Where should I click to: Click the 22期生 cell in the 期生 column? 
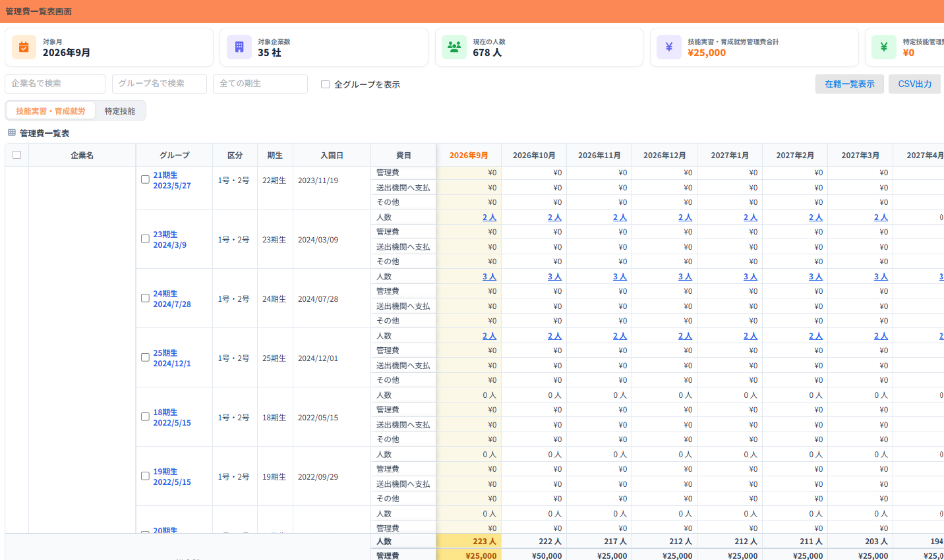click(x=274, y=181)
